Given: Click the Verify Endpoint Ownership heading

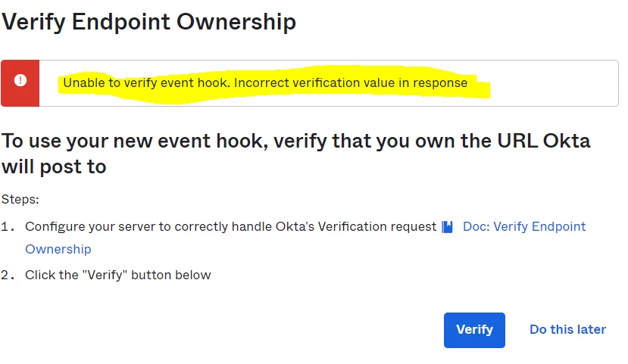Looking at the screenshot, I should point(148,22).
